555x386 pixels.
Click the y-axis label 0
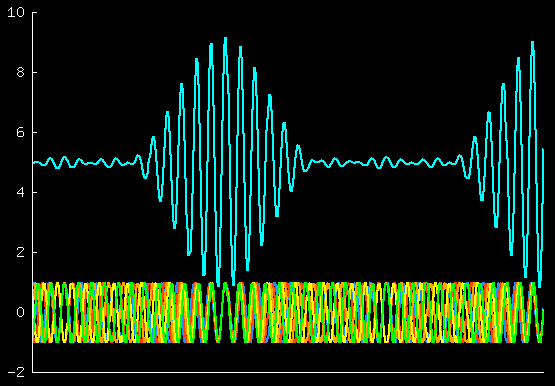tap(21, 312)
